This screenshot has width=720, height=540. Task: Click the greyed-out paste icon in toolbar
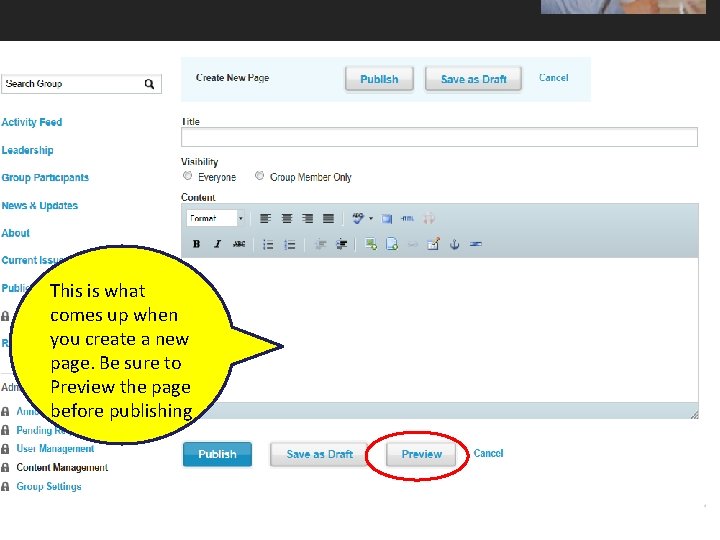tap(428, 218)
